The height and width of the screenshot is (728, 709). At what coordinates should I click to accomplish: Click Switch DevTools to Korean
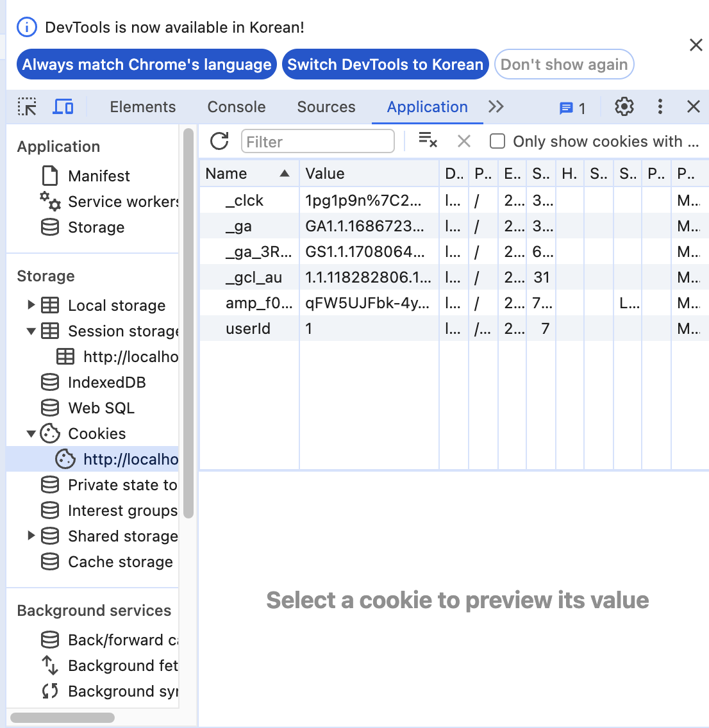click(385, 64)
